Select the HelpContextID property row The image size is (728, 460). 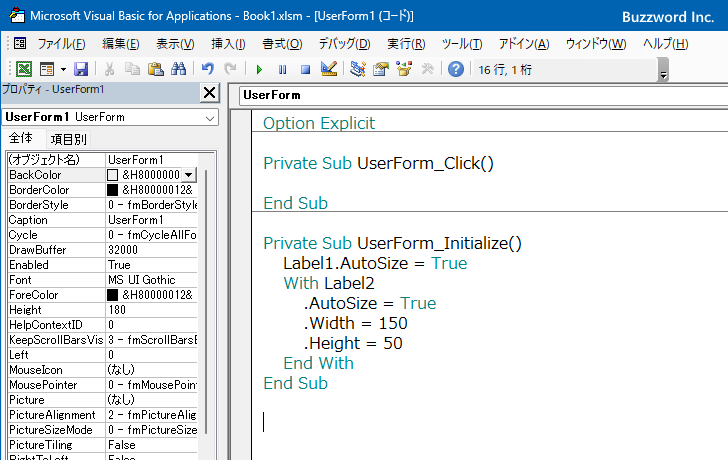103,325
